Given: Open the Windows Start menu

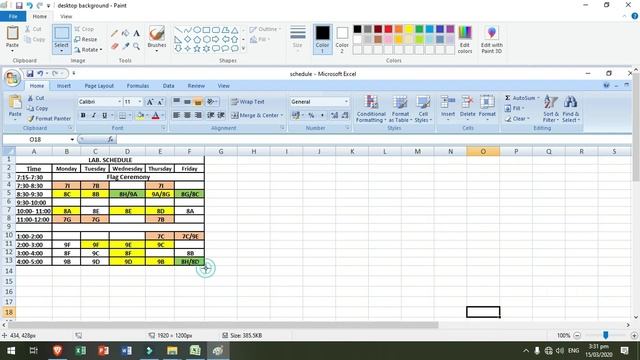Looking at the screenshot, I should click(11, 351).
